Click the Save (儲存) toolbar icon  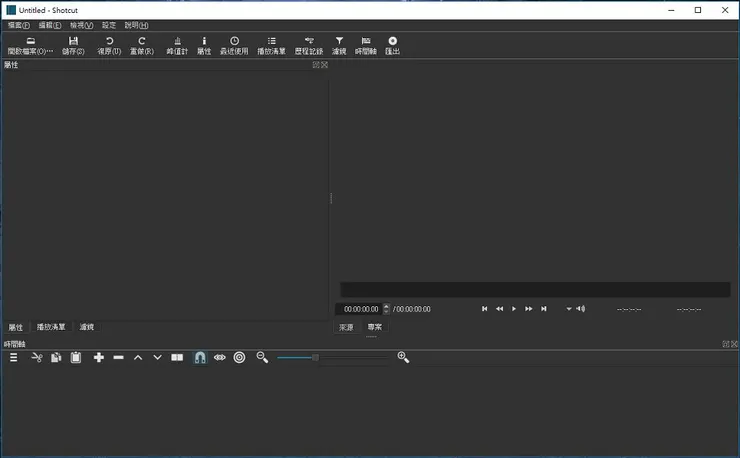pos(73,45)
